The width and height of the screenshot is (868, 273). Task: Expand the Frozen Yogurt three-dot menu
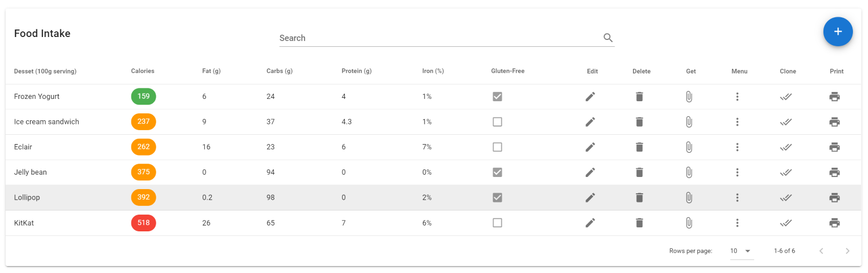(x=737, y=97)
